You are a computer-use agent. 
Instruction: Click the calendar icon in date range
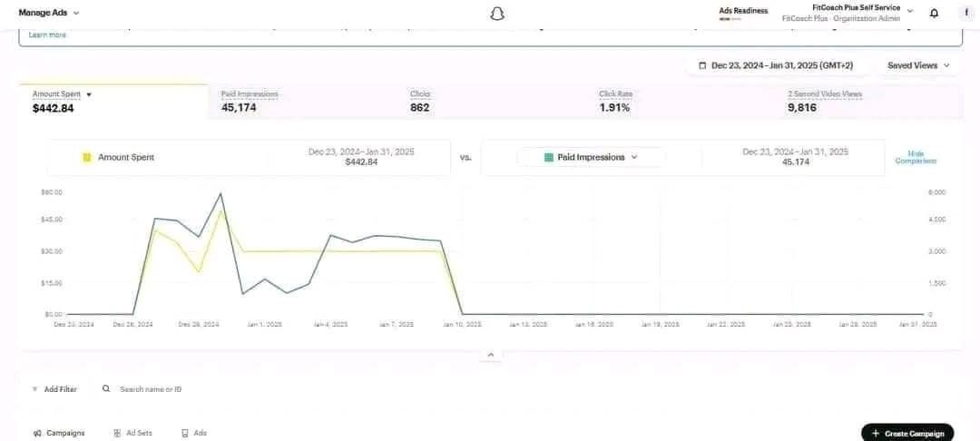point(702,65)
